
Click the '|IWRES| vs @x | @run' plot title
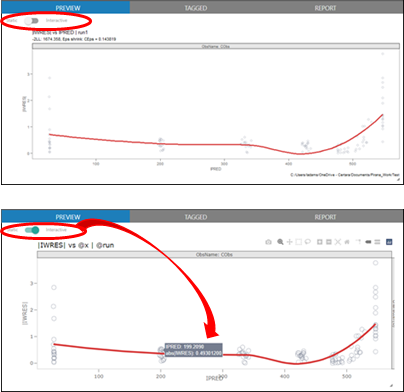[76, 245]
